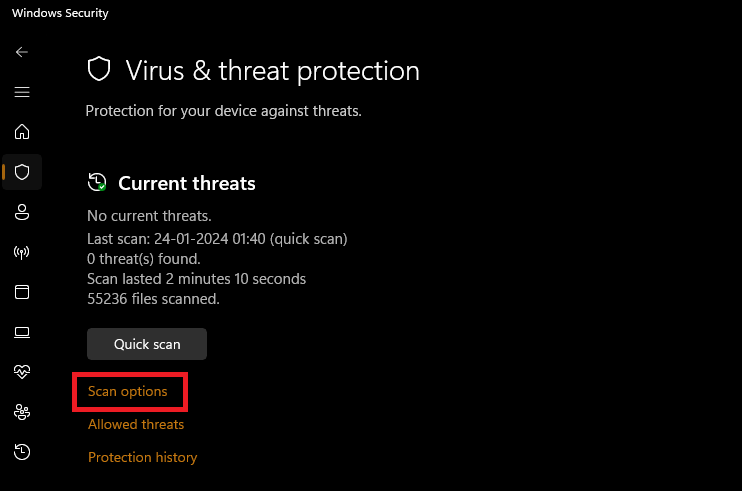Open the Home section in sidebar
The image size is (742, 491).
[x=22, y=132]
